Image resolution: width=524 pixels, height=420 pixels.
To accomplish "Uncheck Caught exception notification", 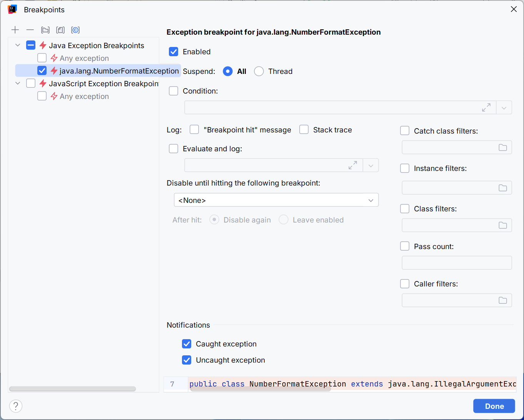I will coord(187,344).
